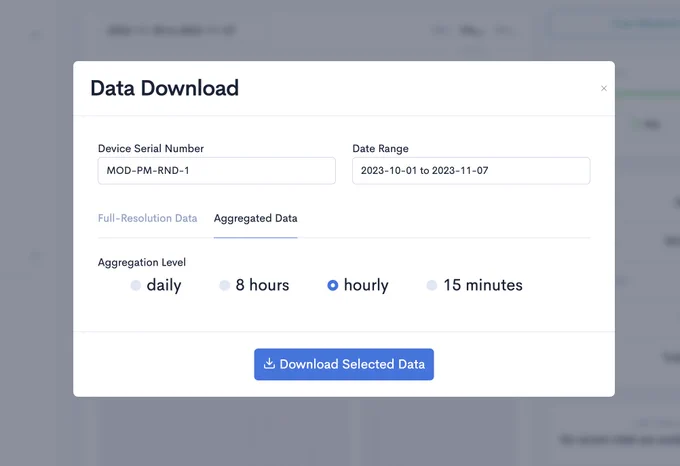Image resolution: width=680 pixels, height=466 pixels.
Task: Open the Date Range field
Action: point(471,171)
